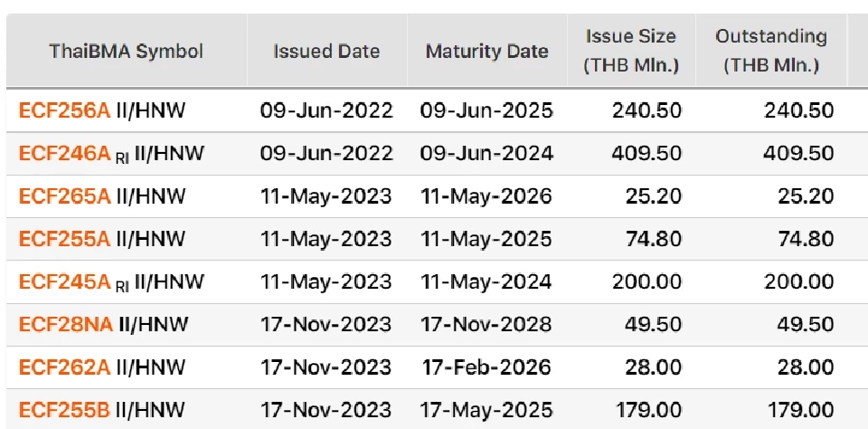Sort by ThaiBMA Symbol column header
The width and height of the screenshot is (868, 429).
[126, 51]
